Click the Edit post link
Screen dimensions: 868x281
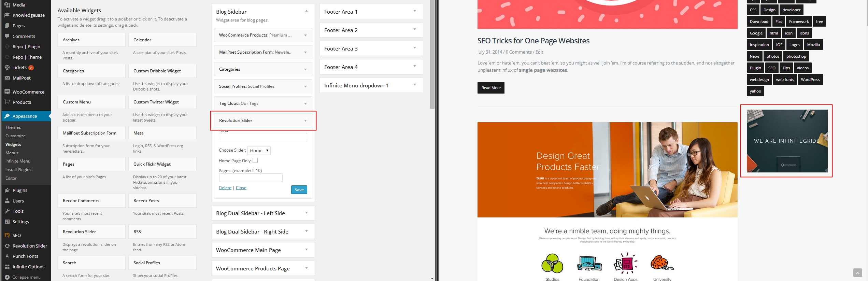point(539,52)
